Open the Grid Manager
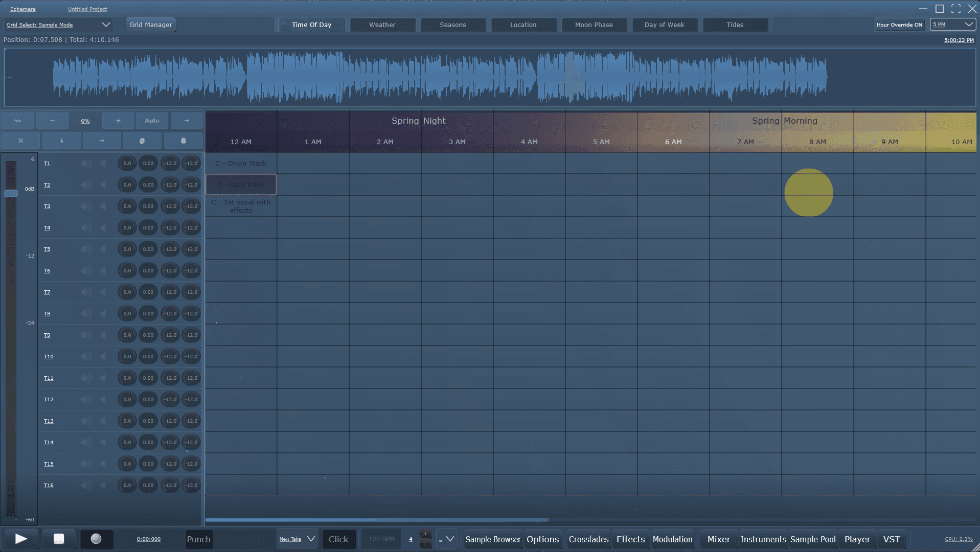 pyautogui.click(x=150, y=25)
